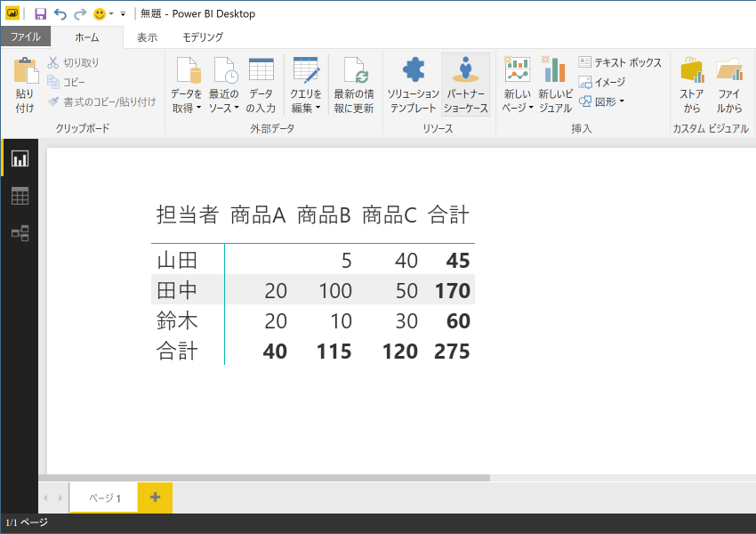Click the undo arrow in title bar

(x=60, y=14)
